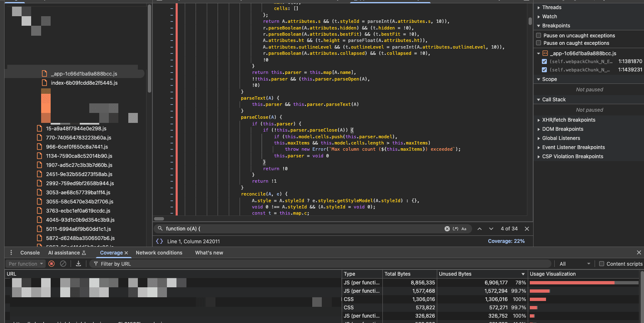The image size is (644, 323).
Task: Clear all coverage data
Action: (64, 264)
